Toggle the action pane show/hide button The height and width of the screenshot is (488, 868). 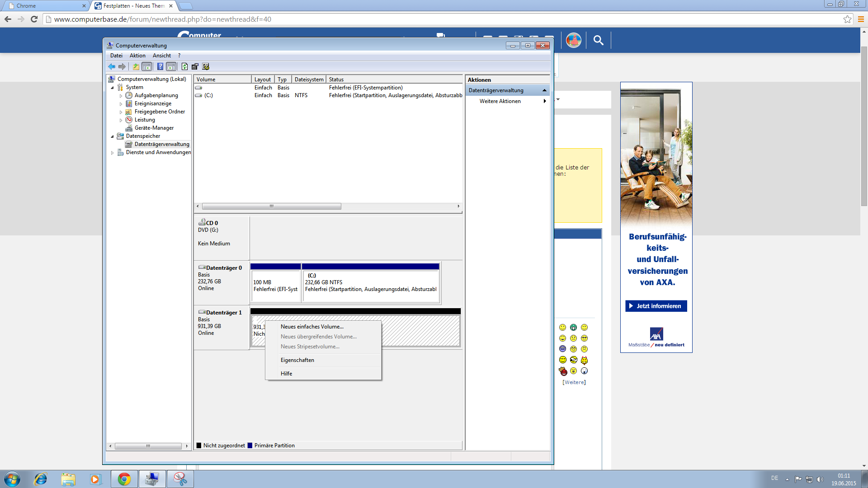pyautogui.click(x=171, y=66)
